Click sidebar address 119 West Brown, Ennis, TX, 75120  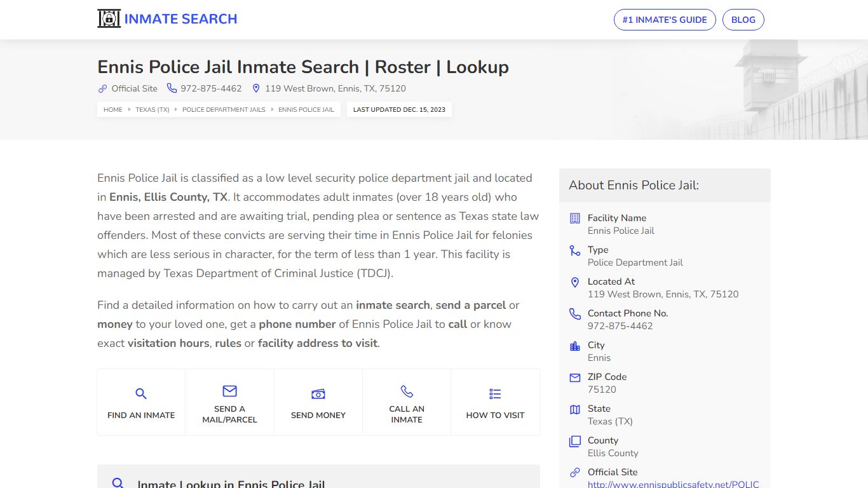tap(663, 294)
